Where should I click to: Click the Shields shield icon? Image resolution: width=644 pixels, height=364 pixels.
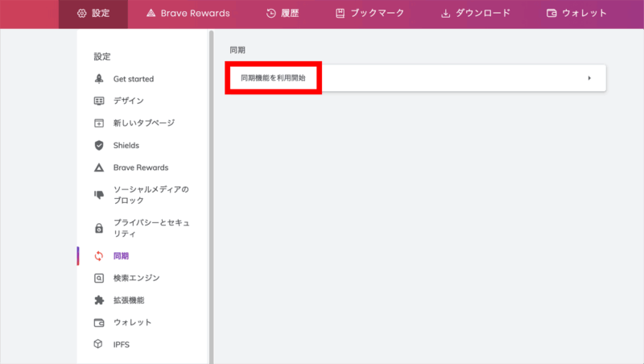point(99,145)
